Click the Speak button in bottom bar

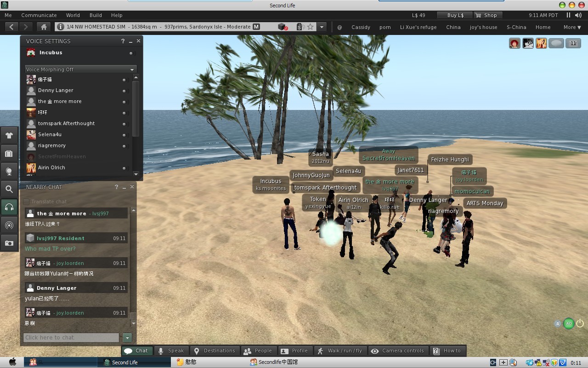coord(171,351)
